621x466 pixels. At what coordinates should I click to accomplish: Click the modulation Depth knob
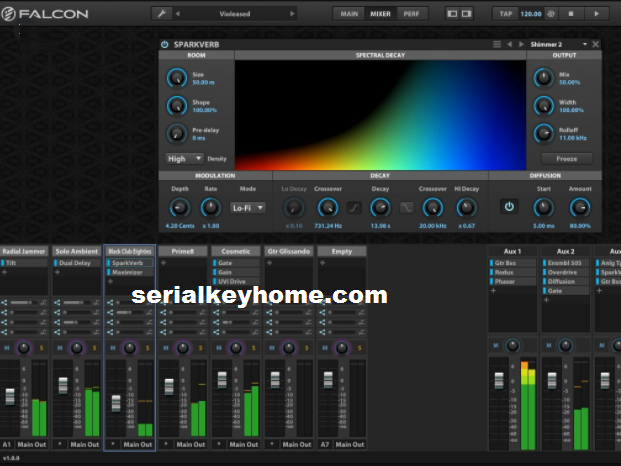click(x=180, y=208)
